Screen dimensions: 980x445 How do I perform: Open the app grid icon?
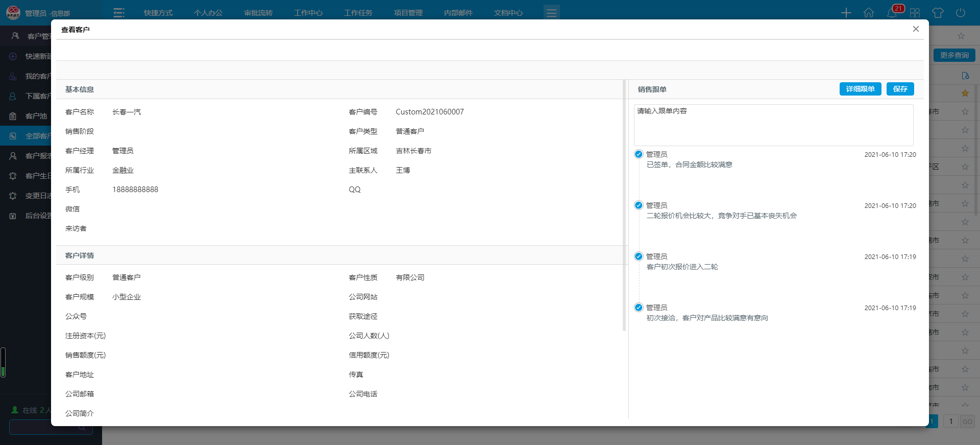coord(915,13)
